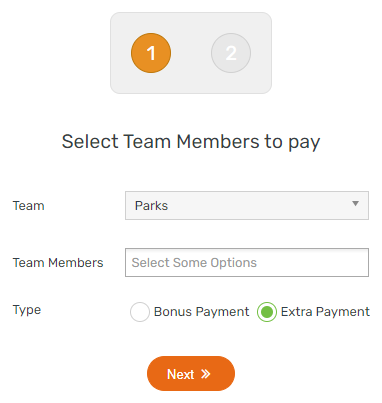Click the Team dropdown arrow triangle
The width and height of the screenshot is (382, 403).
tap(355, 203)
